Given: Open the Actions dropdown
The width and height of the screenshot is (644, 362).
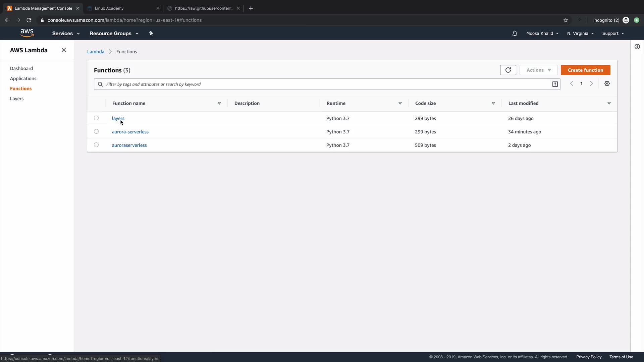Looking at the screenshot, I should [x=538, y=70].
